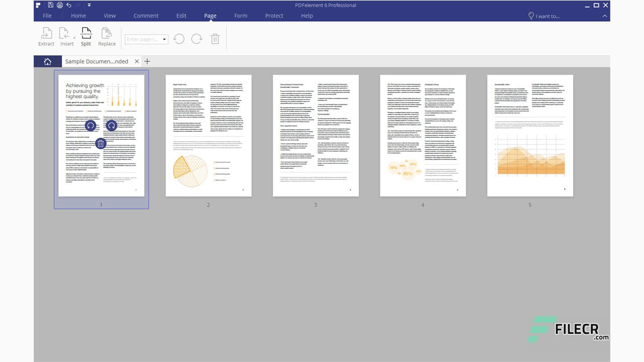Open a new document tab with plus button
644x362 pixels.
[147, 61]
